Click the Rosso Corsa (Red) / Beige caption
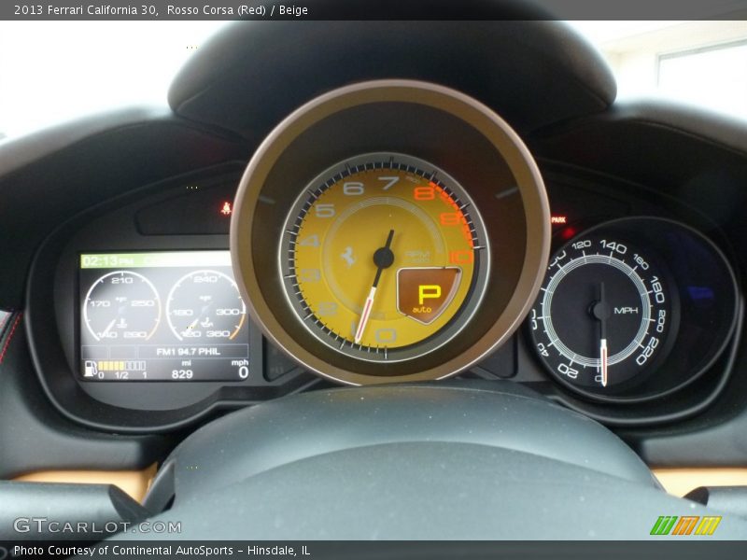The image size is (747, 560). click(237, 10)
